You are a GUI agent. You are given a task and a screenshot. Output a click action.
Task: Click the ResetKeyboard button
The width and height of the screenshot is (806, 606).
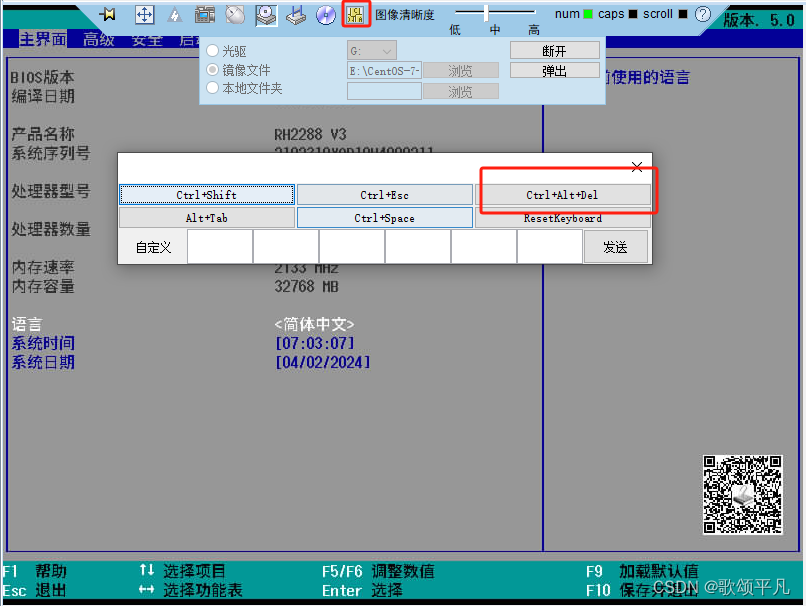coord(562,218)
